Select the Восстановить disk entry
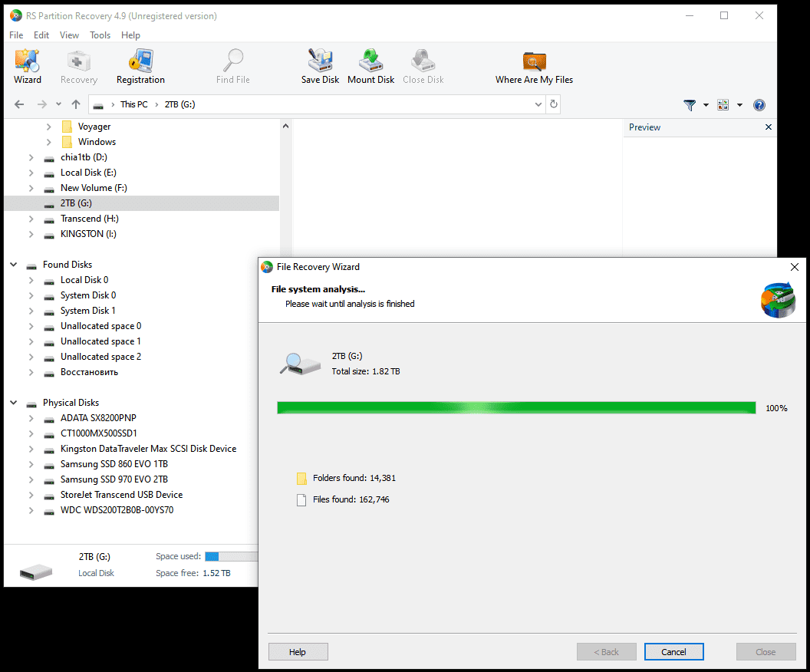 point(89,372)
